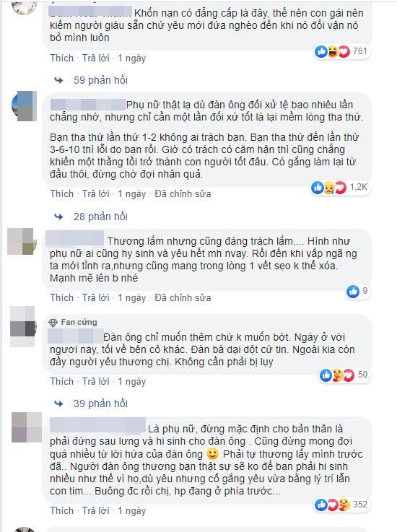Like the 'Thương lắm nhưng' comment

click(62, 298)
